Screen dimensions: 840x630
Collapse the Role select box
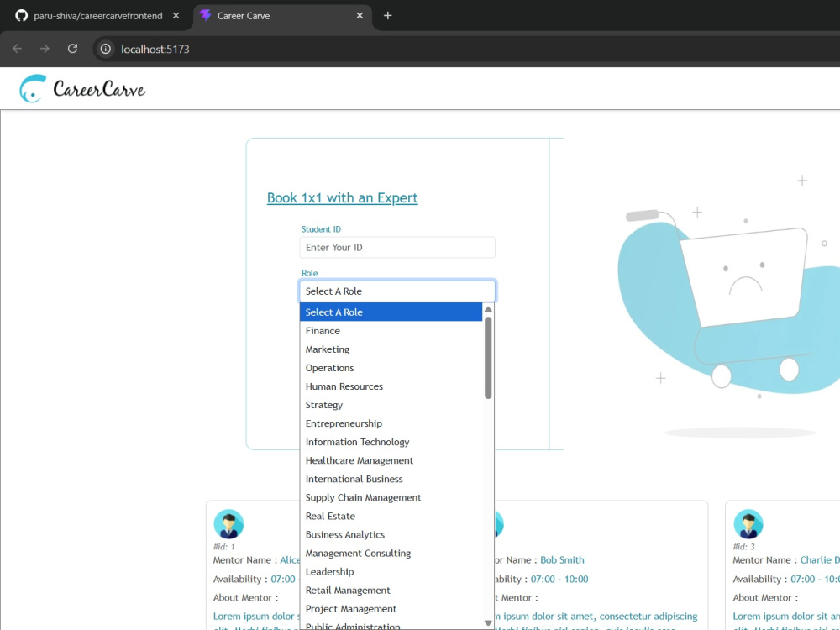[x=397, y=291]
